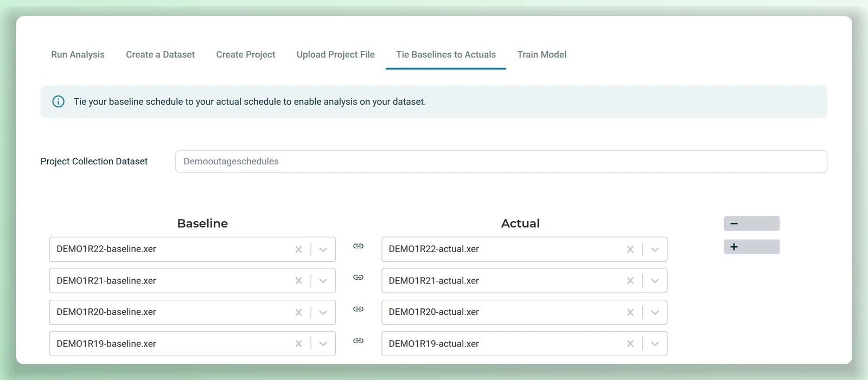Open the DEMO1R20-actual.xer dropdown
Viewport: 868px width, 380px height.
(x=655, y=312)
